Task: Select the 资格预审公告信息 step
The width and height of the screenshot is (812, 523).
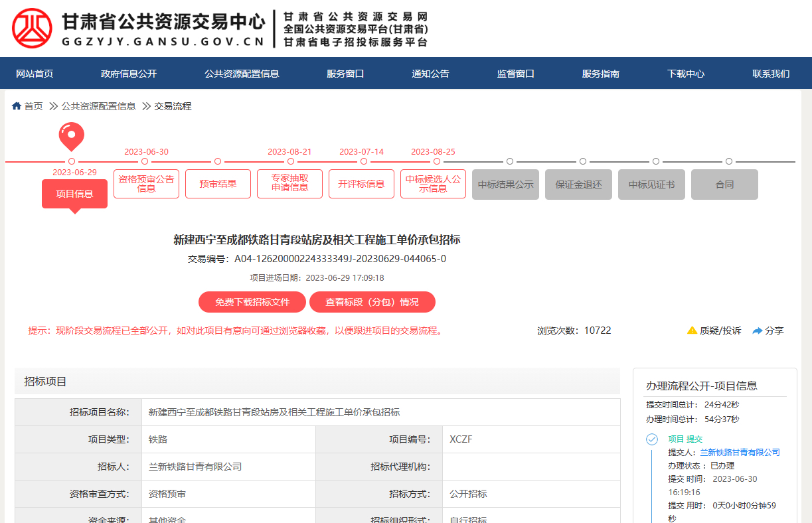Action: coord(146,184)
